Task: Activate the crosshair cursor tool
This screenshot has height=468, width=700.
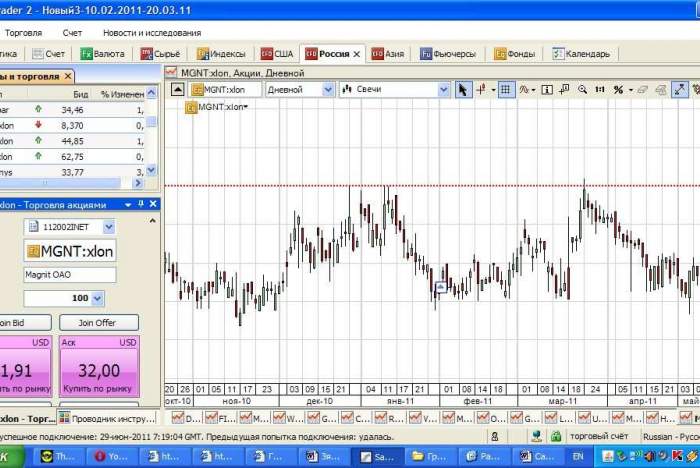Action: pos(483,89)
